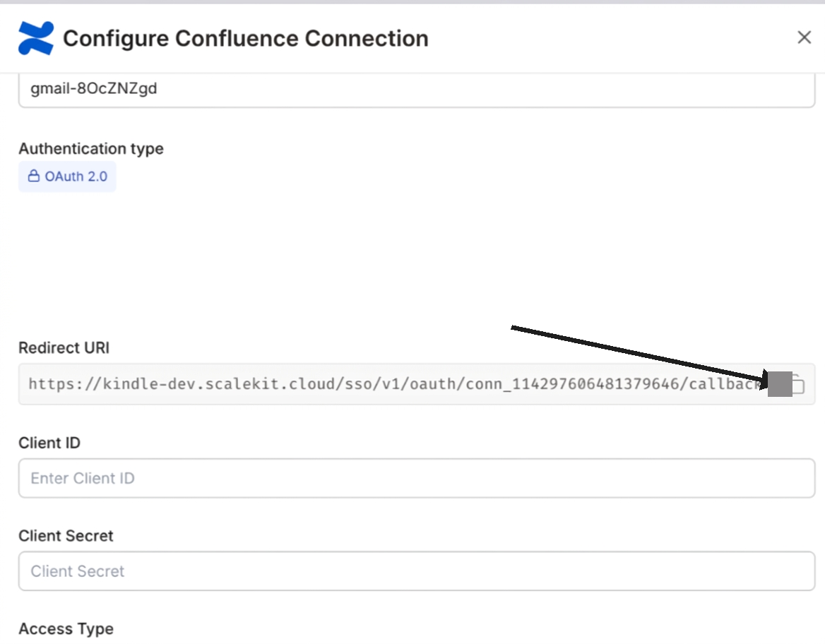Copy the Redirect URI with copy icon
Viewport: 825px width, 644px height.
(798, 384)
